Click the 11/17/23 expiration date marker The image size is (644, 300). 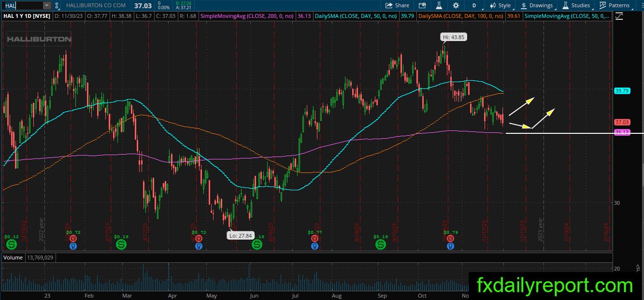click(x=485, y=230)
